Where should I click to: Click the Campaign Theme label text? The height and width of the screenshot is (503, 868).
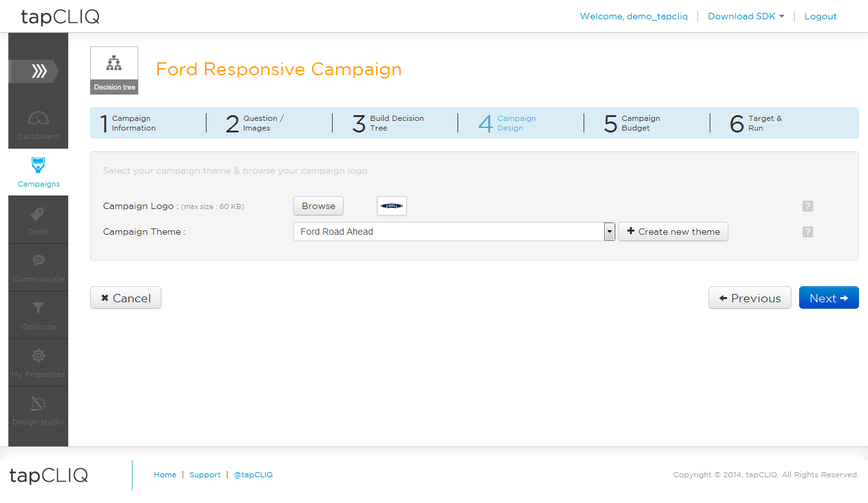click(144, 232)
